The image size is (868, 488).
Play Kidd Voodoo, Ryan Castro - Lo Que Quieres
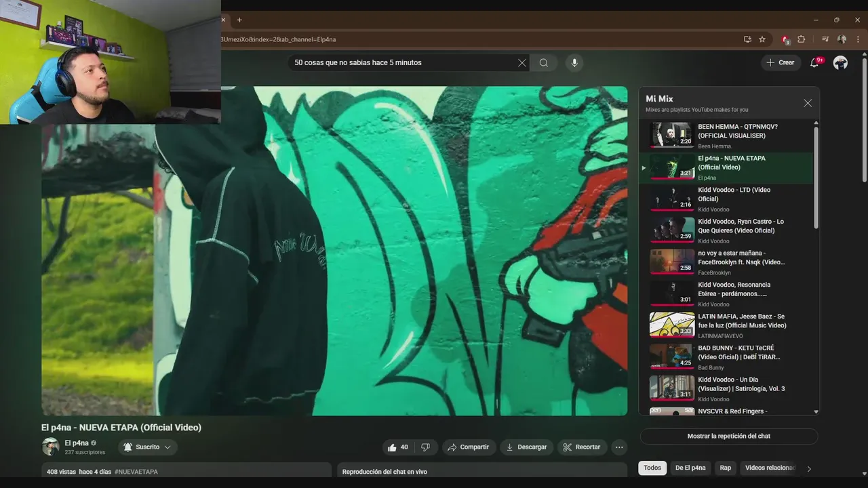(726, 230)
